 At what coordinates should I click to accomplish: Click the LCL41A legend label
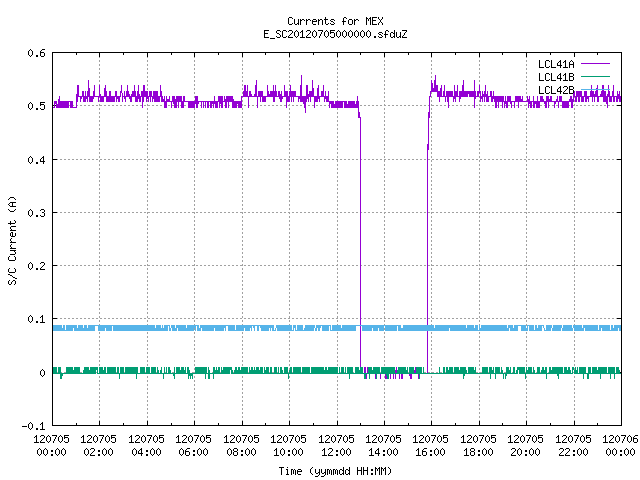(x=556, y=64)
